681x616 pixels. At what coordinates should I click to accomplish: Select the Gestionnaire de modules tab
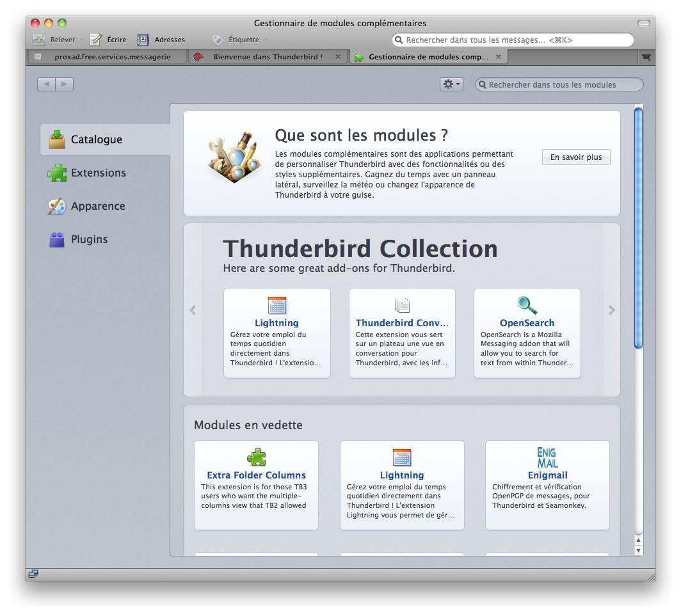coord(428,57)
